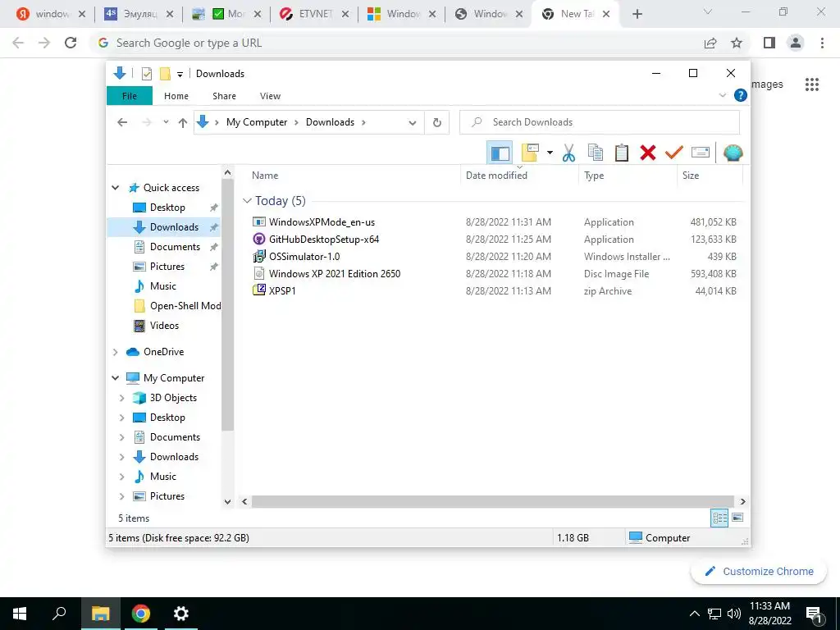Select the WindowsXPMode_en-us file
The height and width of the screenshot is (630, 840).
pyautogui.click(x=322, y=221)
